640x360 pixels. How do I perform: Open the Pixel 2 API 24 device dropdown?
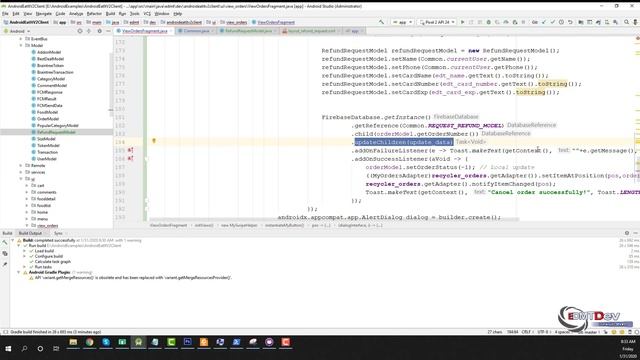pyautogui.click(x=437, y=22)
